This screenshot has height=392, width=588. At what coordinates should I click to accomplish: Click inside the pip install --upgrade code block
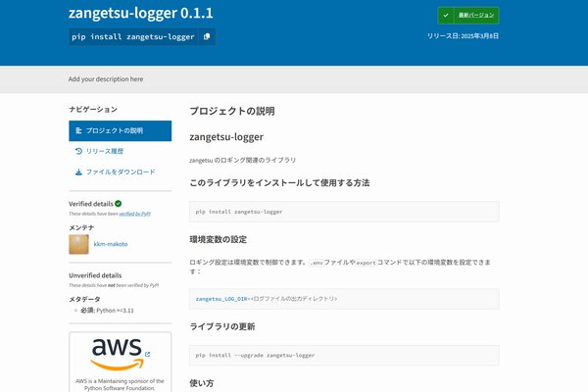tap(343, 354)
